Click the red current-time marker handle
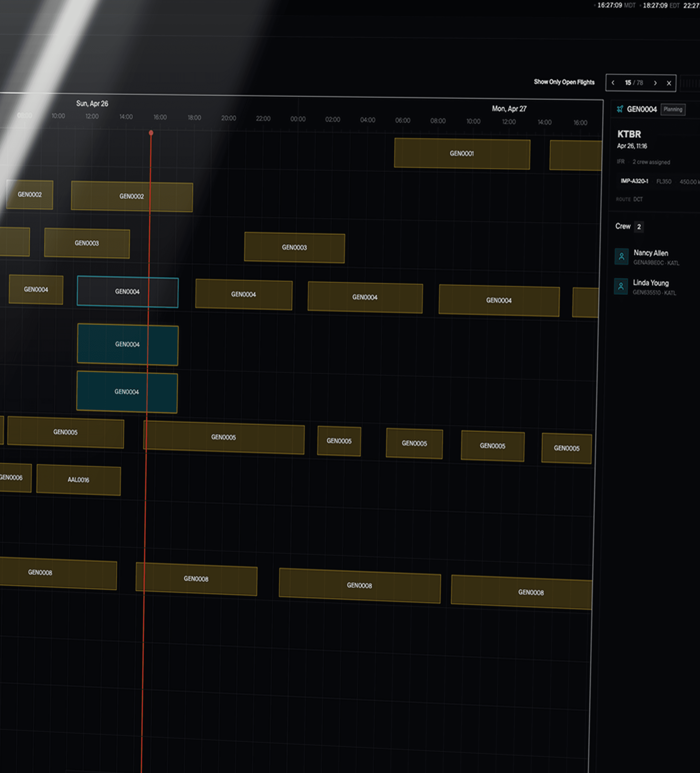This screenshot has width=700, height=773. pos(151,133)
